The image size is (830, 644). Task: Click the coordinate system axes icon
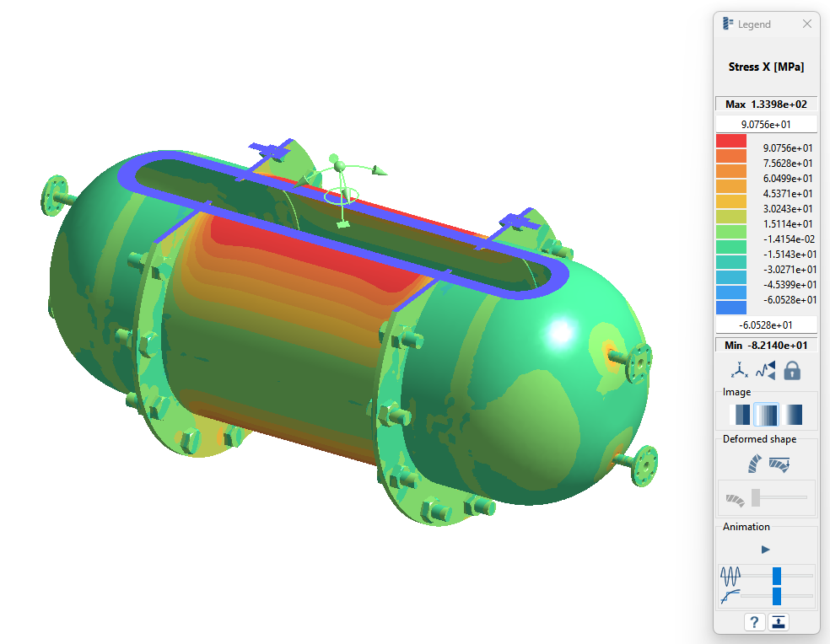point(739,370)
